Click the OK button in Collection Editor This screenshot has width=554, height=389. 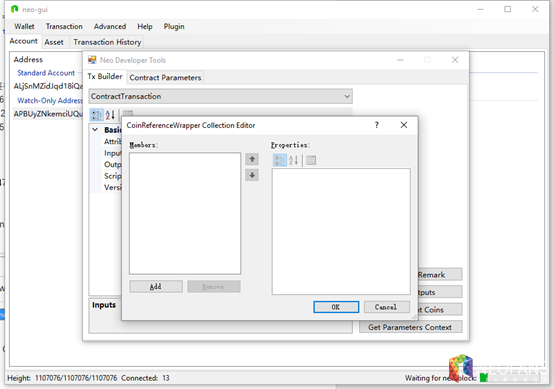tap(336, 307)
